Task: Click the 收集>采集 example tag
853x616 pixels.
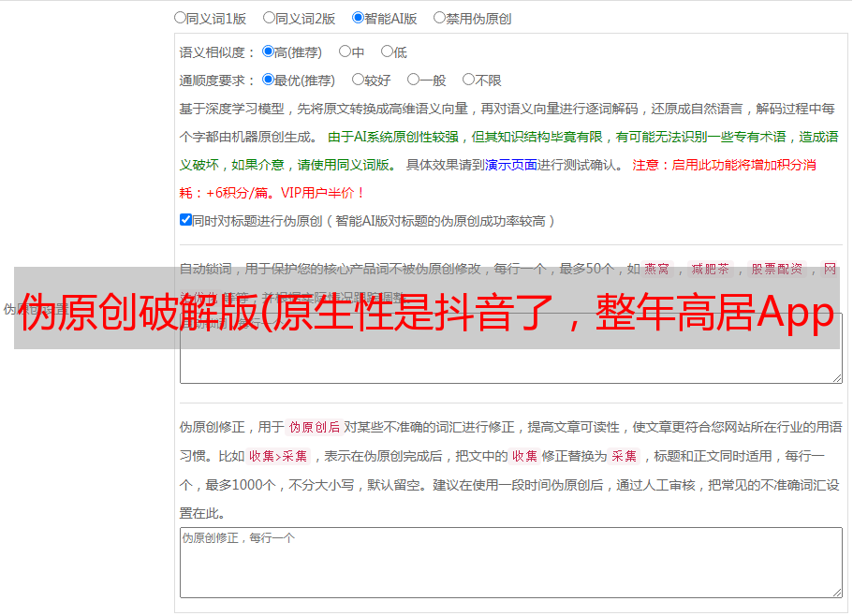Action: tap(278, 456)
